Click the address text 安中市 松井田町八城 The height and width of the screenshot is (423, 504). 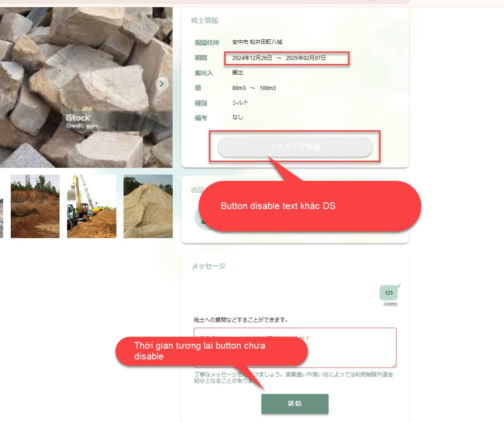[x=257, y=42]
